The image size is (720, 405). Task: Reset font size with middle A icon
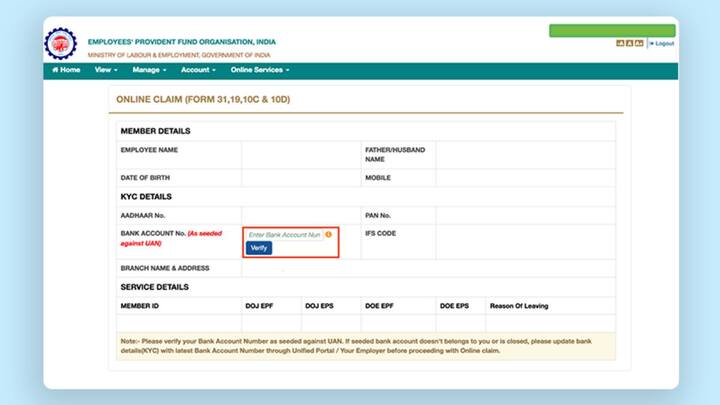[x=629, y=44]
